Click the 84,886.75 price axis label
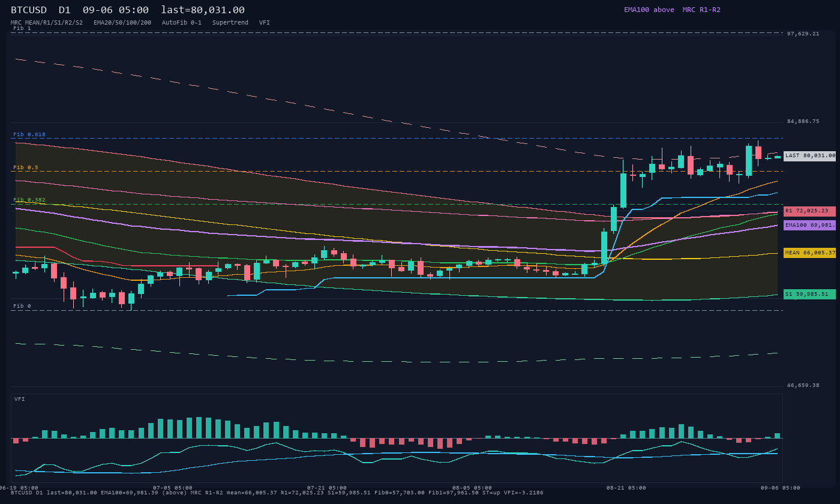Screen dimensions: 840x504 point(803,121)
